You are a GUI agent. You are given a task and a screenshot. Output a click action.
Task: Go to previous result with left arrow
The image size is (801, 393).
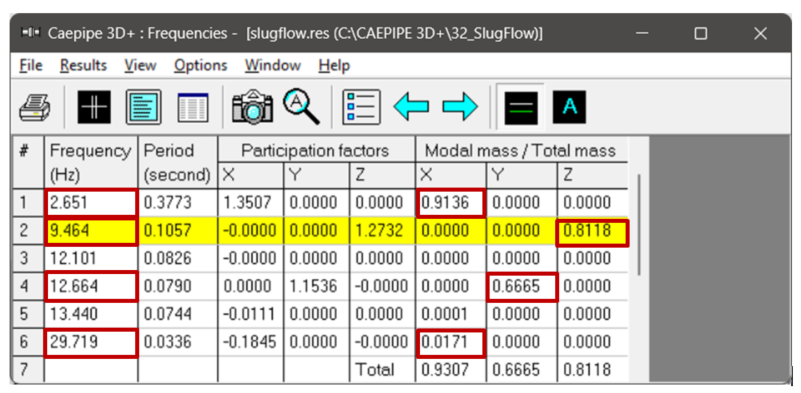pyautogui.click(x=411, y=107)
